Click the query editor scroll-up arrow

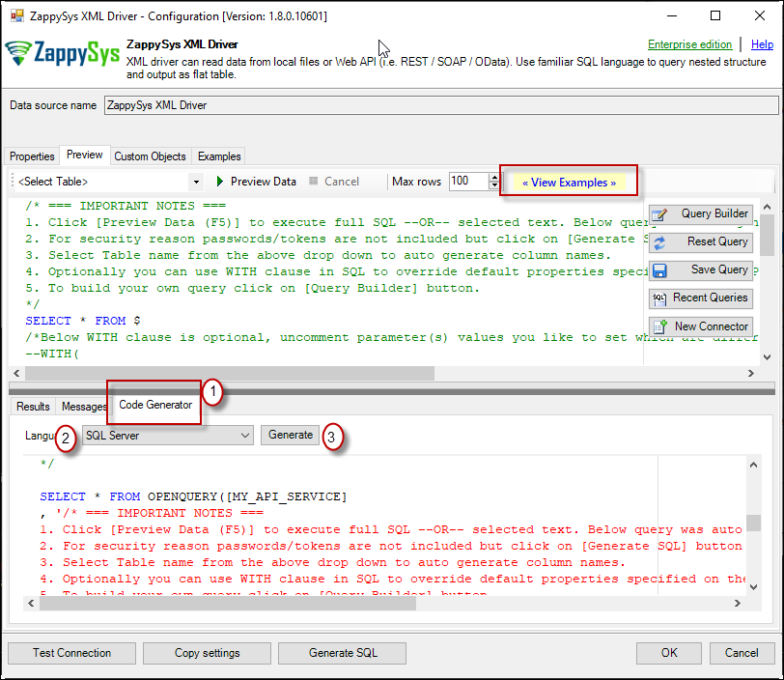click(767, 207)
